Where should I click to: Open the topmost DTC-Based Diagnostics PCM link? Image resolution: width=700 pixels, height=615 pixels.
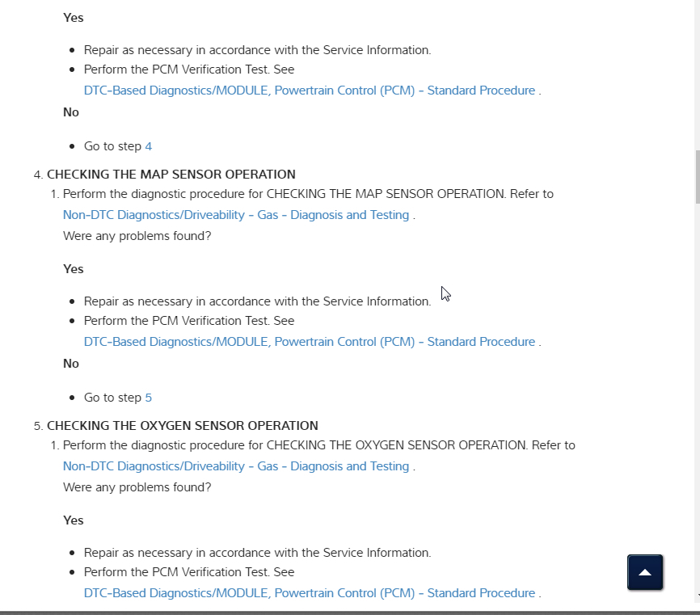tap(309, 91)
